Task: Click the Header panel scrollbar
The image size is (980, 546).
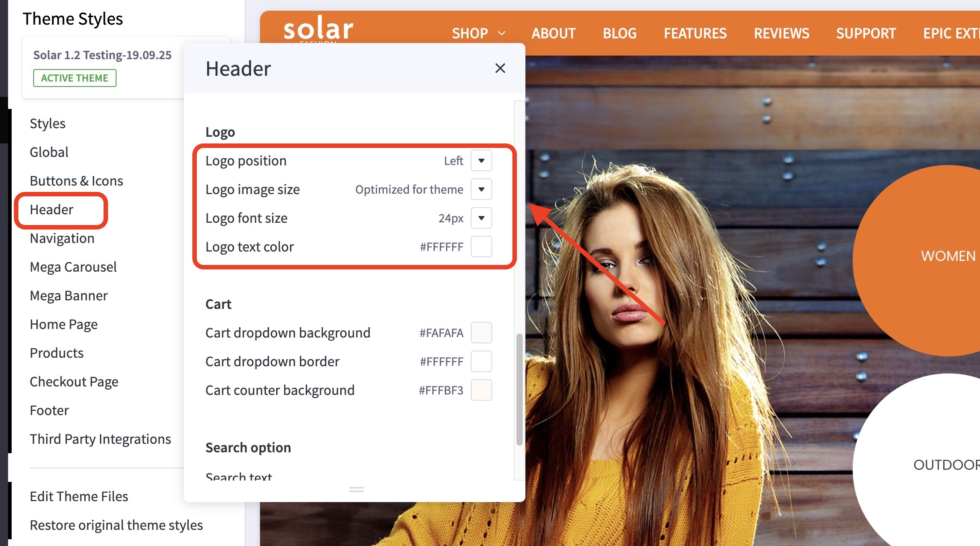Action: [519, 389]
